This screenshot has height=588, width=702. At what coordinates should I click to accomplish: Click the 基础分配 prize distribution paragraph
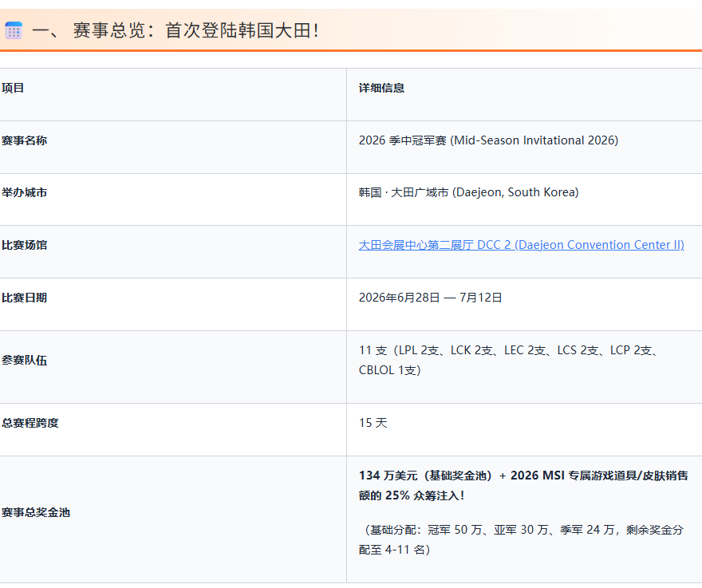[x=521, y=539]
